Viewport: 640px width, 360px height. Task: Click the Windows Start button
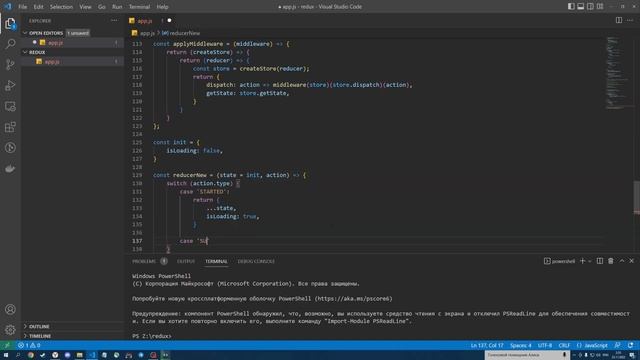coord(6,355)
